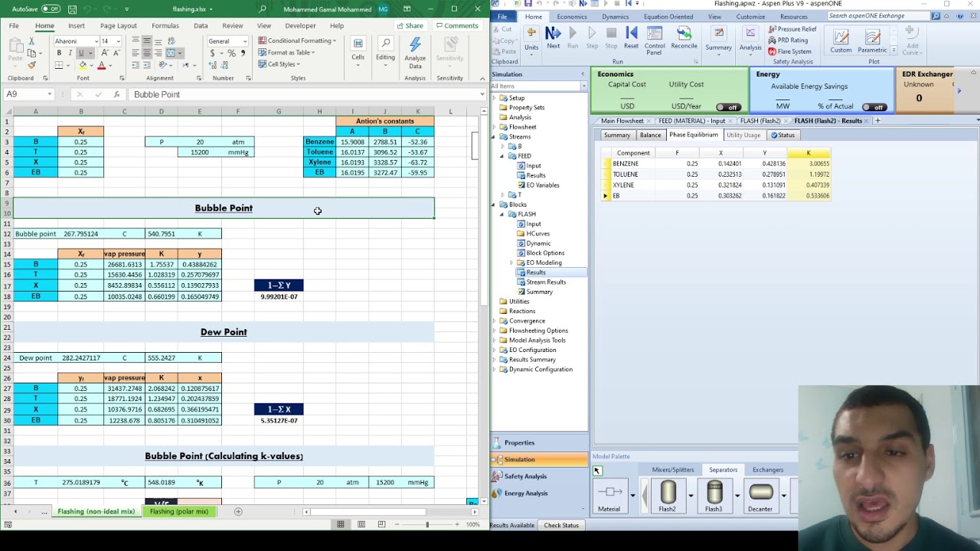
Task: Select Page Layout view in Excel status bar
Action: click(361, 524)
